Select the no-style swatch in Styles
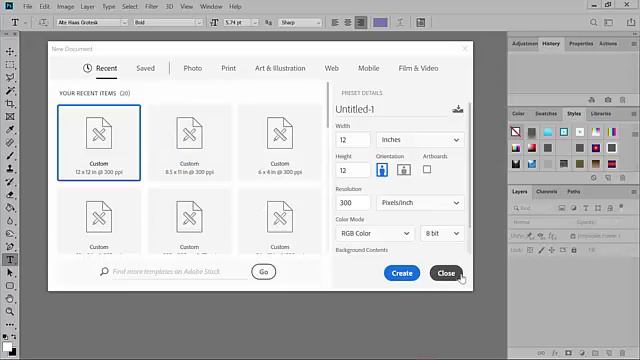 pos(516,132)
